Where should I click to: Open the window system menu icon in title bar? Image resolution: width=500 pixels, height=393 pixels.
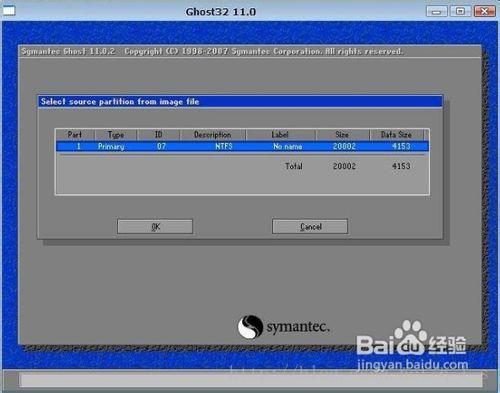[9, 11]
